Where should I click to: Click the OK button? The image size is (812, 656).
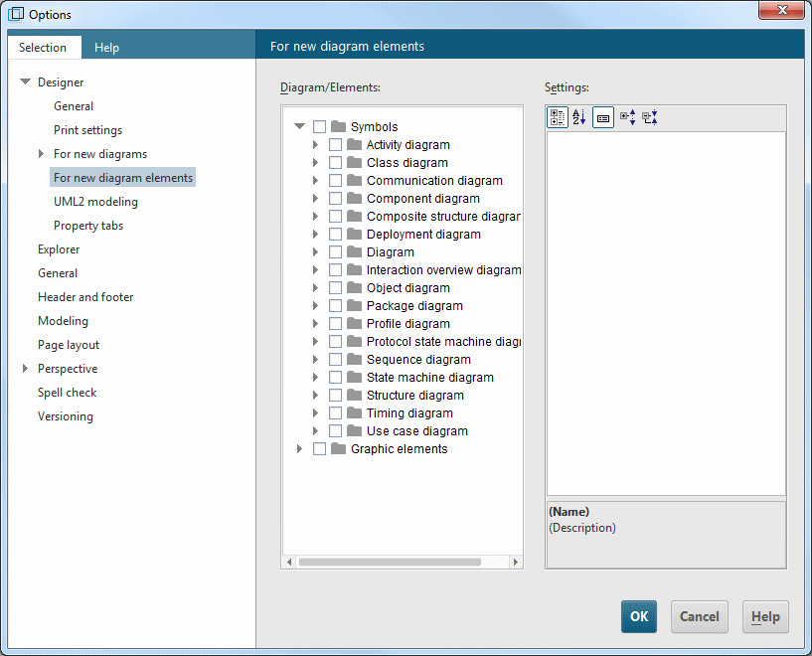(638, 616)
